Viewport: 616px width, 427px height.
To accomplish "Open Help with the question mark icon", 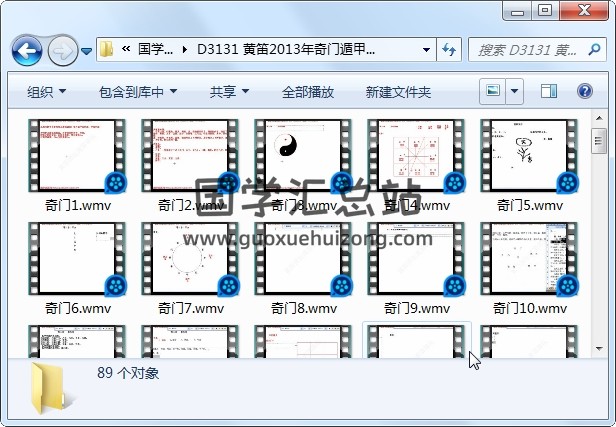I will pyautogui.click(x=585, y=91).
